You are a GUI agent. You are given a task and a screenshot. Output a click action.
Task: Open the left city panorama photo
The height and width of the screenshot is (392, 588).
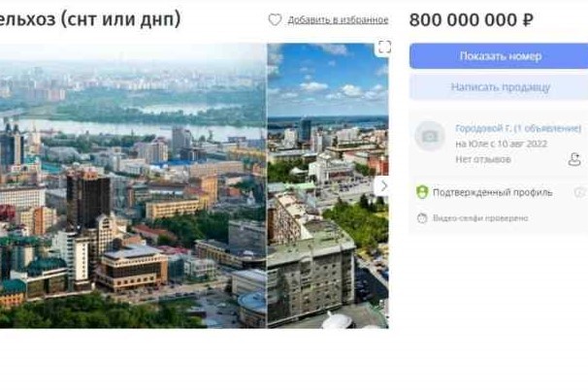(133, 185)
